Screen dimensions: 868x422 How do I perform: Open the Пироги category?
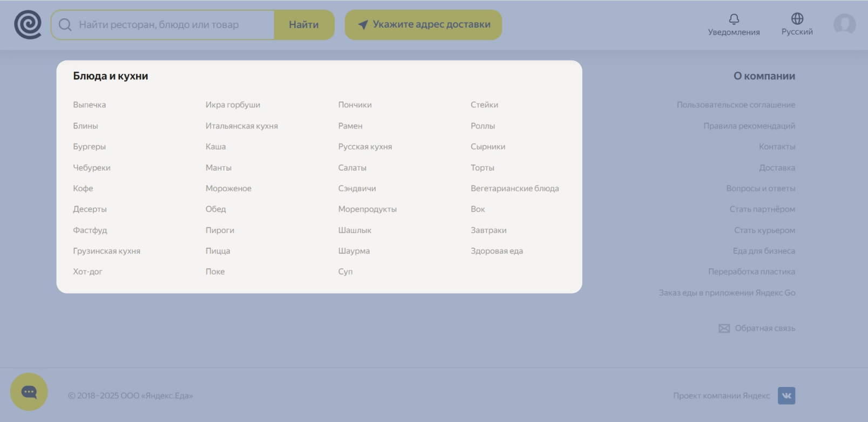(x=220, y=230)
